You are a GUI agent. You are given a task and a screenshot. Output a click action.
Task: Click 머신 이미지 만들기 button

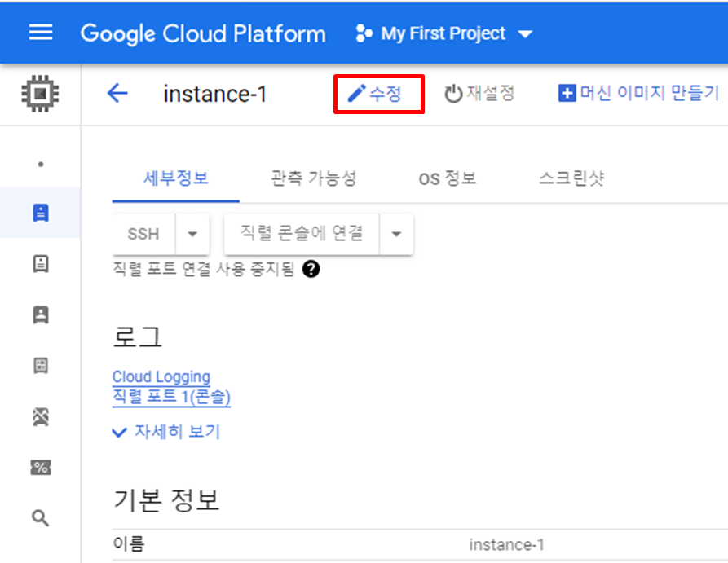pyautogui.click(x=638, y=93)
